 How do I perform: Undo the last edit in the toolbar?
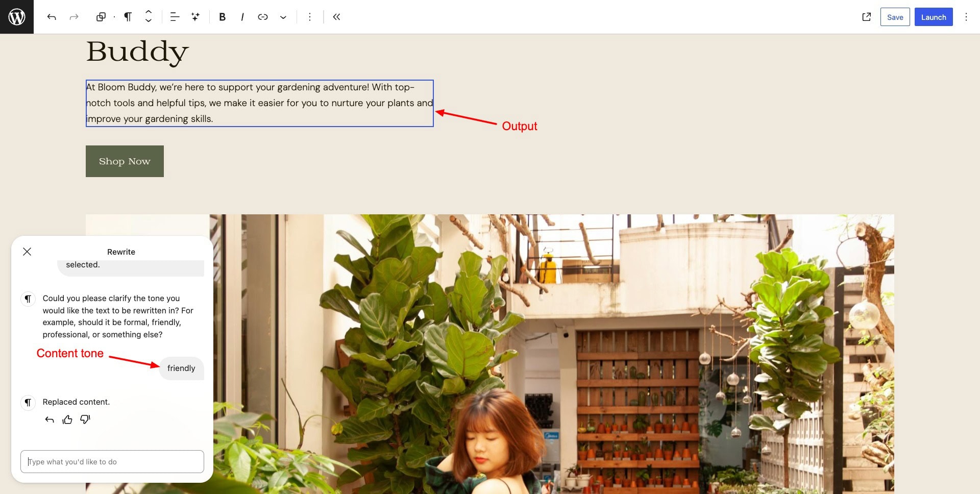tap(52, 17)
